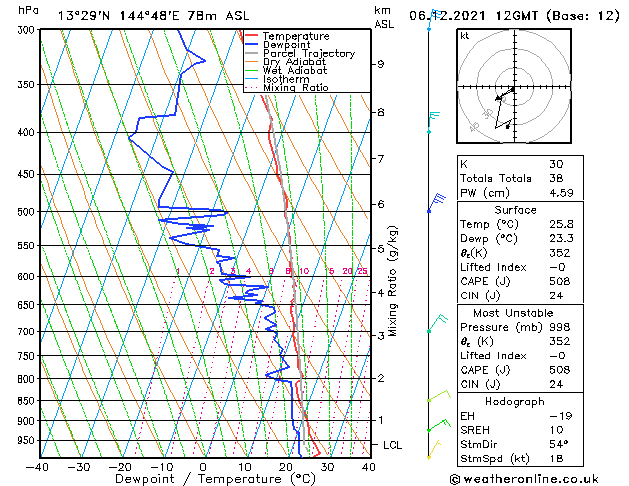Click the 'hPa' unit label
Viewport: 629px width, 486px height.
tap(28, 10)
